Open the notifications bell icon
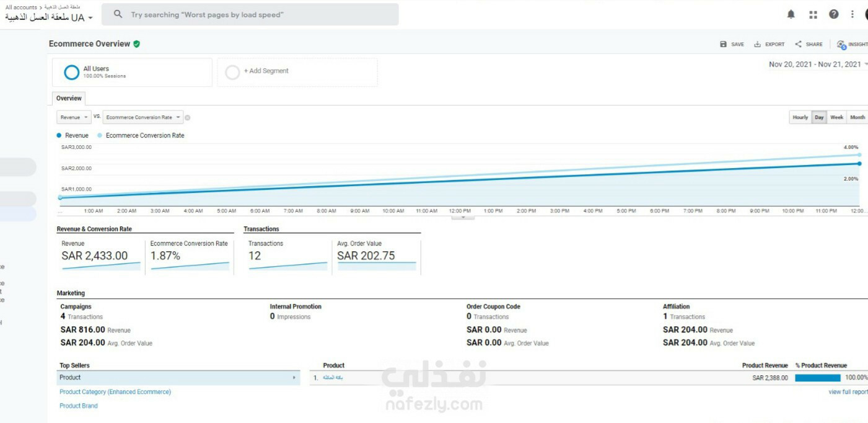Viewport: 868px width, 423px height. (791, 14)
